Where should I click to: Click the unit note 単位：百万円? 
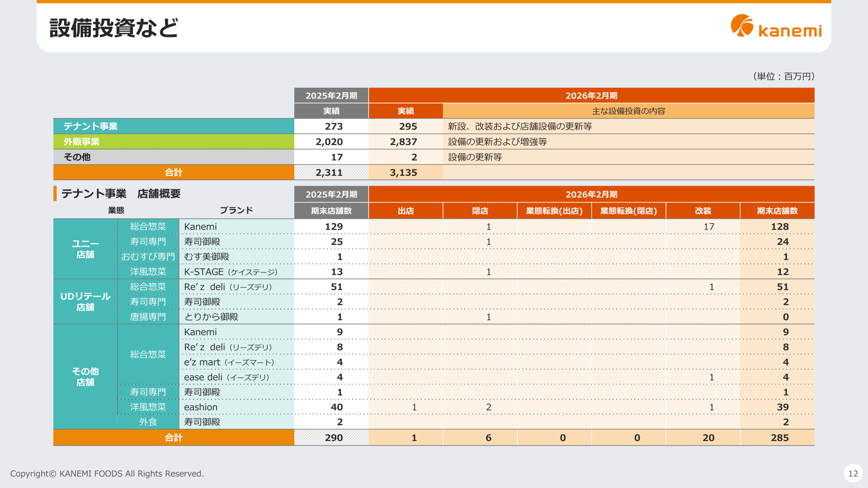(x=784, y=76)
